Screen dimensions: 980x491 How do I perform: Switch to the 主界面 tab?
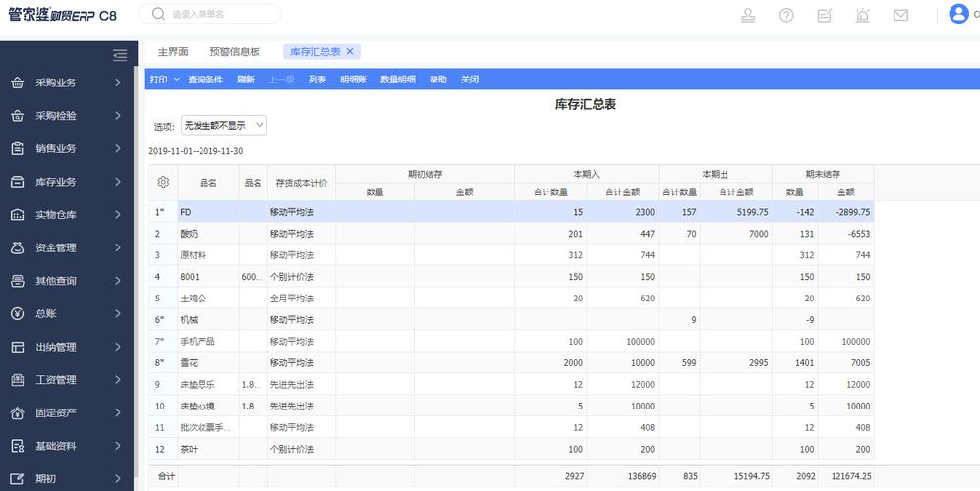[173, 52]
